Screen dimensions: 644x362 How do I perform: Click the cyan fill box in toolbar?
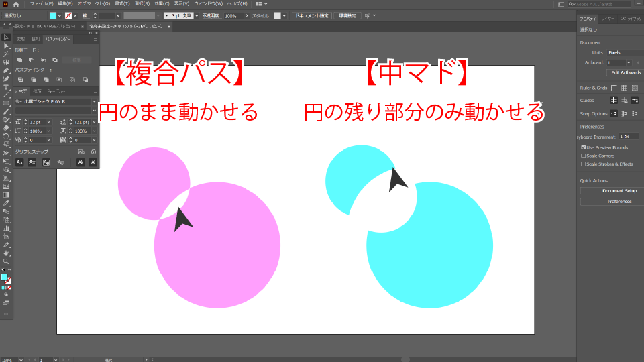[x=4, y=278]
